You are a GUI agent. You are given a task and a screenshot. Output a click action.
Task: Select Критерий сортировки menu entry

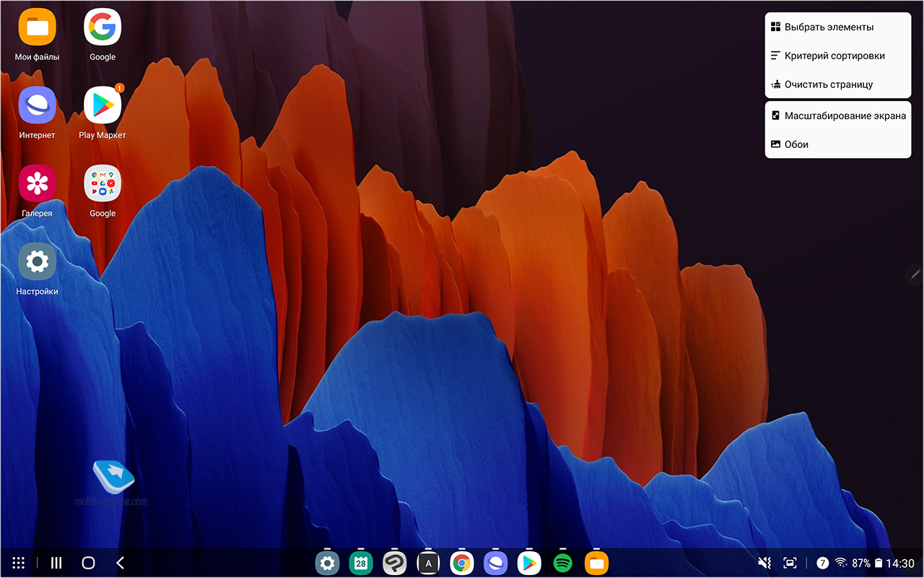[837, 56]
